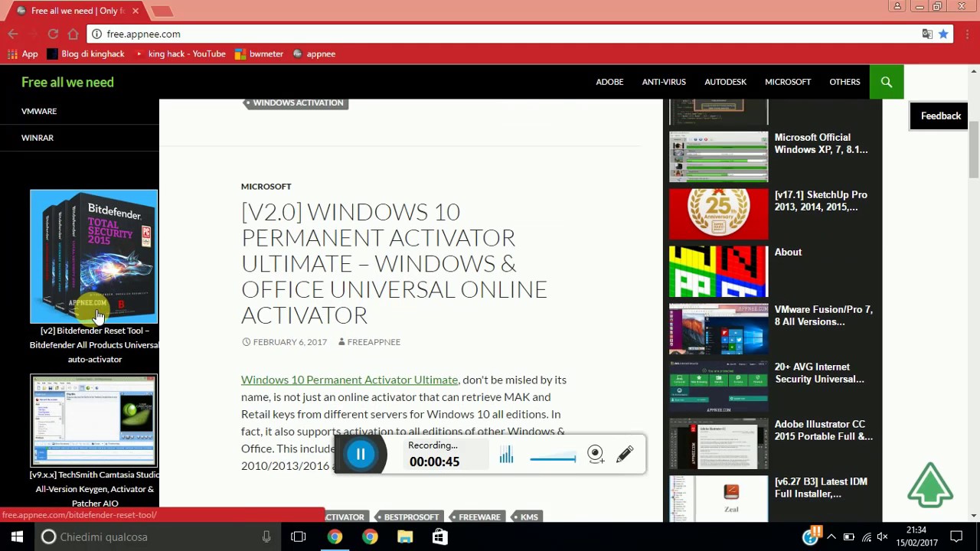
Task: Open 20+ AVG Internet Security link
Action: 819,373
